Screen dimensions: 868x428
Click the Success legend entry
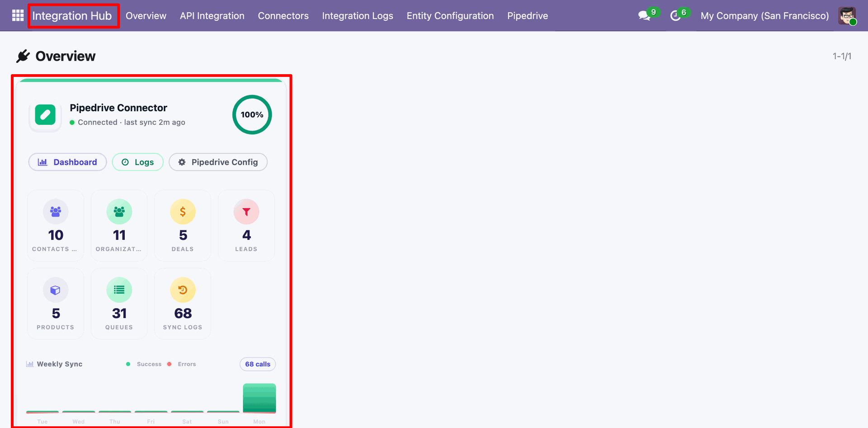pyautogui.click(x=144, y=364)
